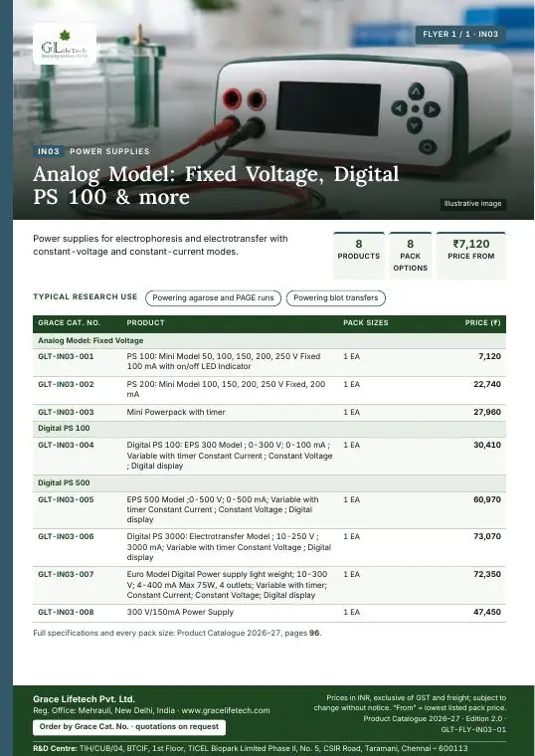The width and height of the screenshot is (535, 756).
Task: Click catalogue number GLT-IN03-002
Action: tap(66, 385)
